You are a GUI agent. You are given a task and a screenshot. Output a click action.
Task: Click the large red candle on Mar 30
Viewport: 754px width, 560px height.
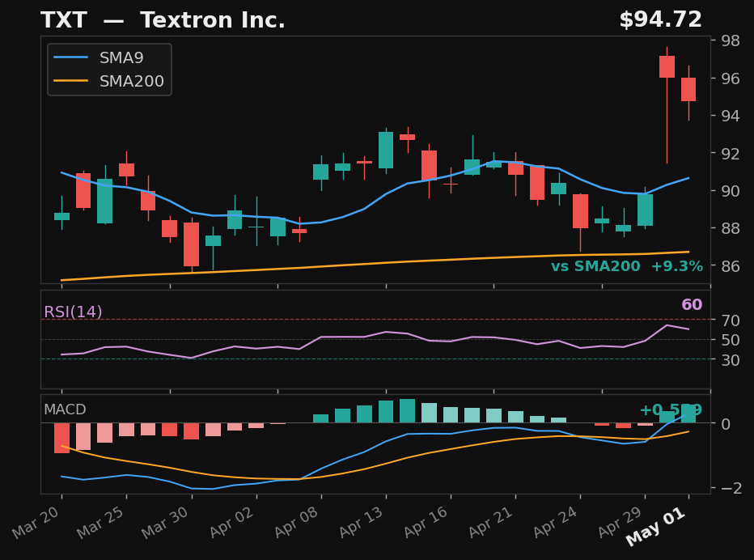tap(192, 244)
